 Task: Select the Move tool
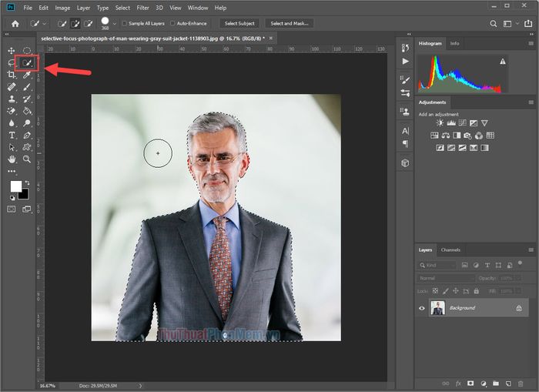pyautogui.click(x=12, y=51)
